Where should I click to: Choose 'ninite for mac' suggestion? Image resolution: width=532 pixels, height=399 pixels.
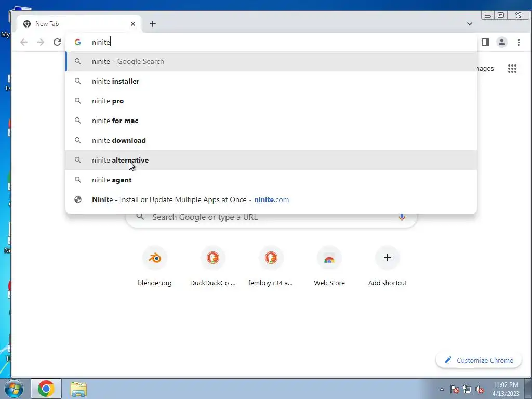(x=271, y=121)
